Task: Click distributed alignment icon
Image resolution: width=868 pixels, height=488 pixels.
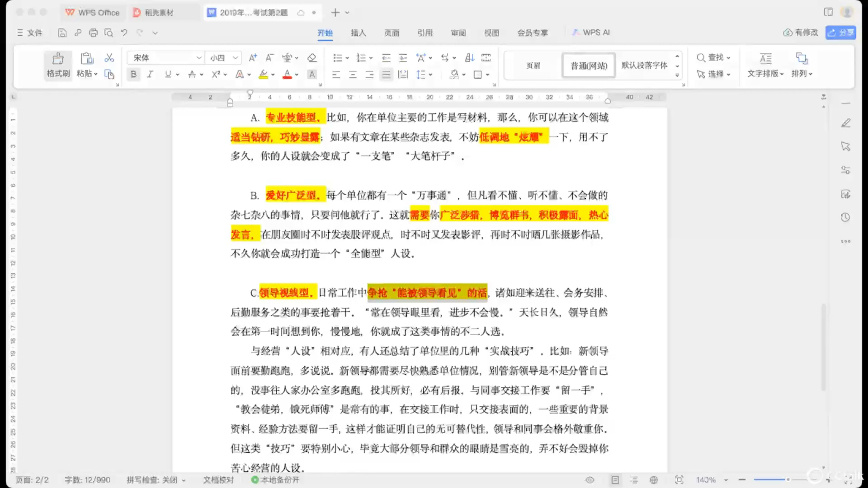Action: (403, 75)
